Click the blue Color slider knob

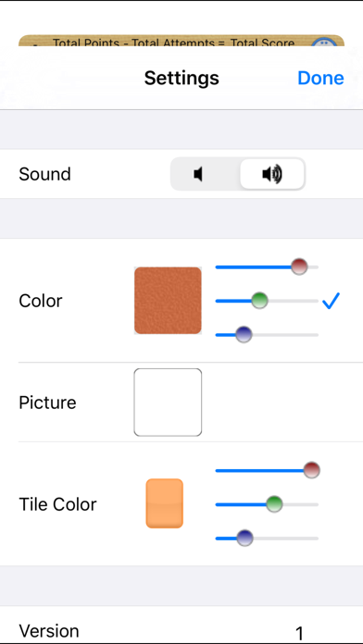[x=244, y=334]
